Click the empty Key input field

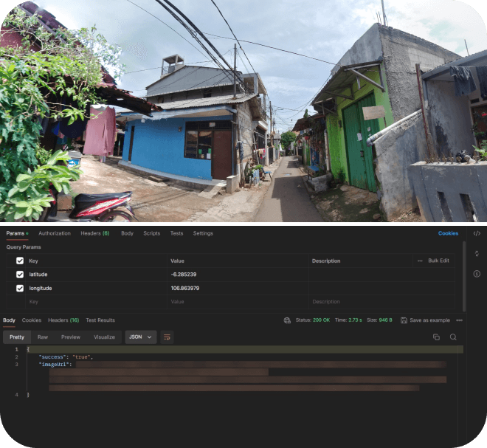point(89,302)
